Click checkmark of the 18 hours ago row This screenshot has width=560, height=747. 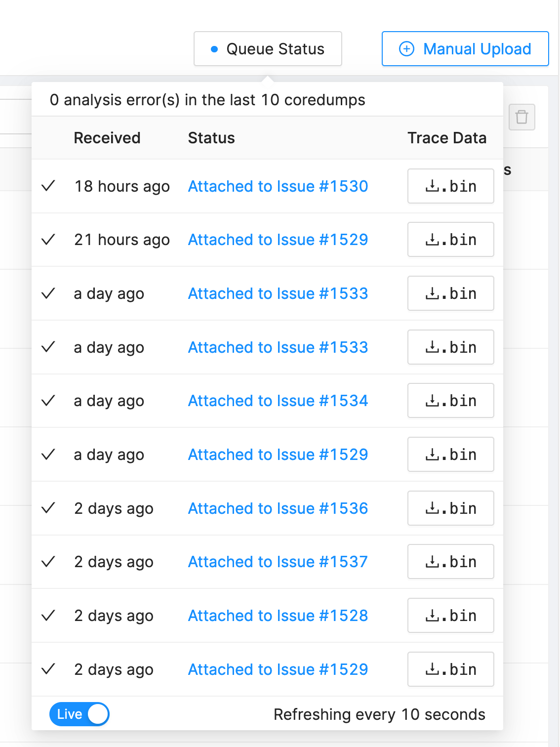48,186
